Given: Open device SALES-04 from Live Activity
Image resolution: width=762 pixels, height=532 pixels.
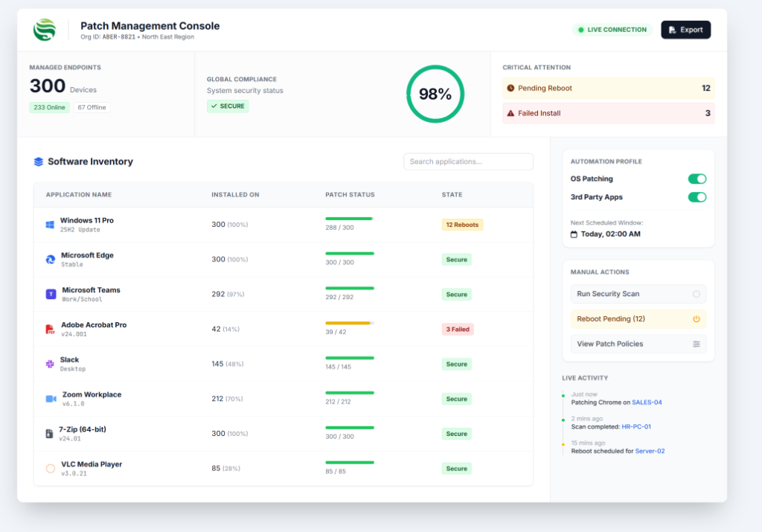Looking at the screenshot, I should pos(647,401).
